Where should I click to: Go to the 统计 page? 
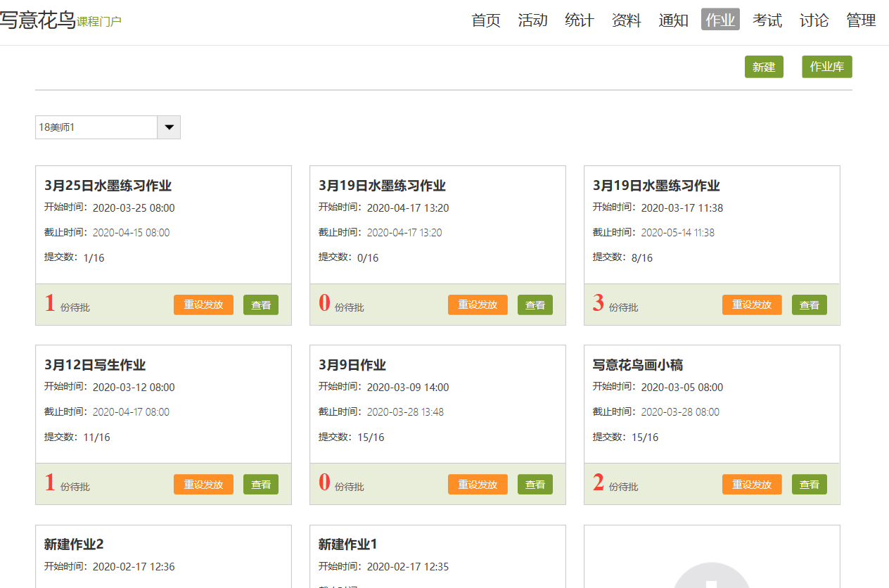[580, 20]
